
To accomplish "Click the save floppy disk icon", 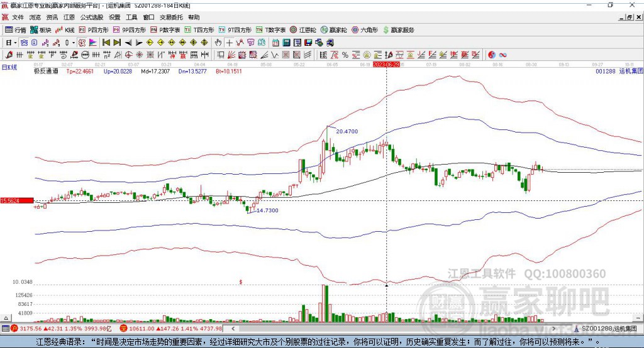I will (x=308, y=43).
